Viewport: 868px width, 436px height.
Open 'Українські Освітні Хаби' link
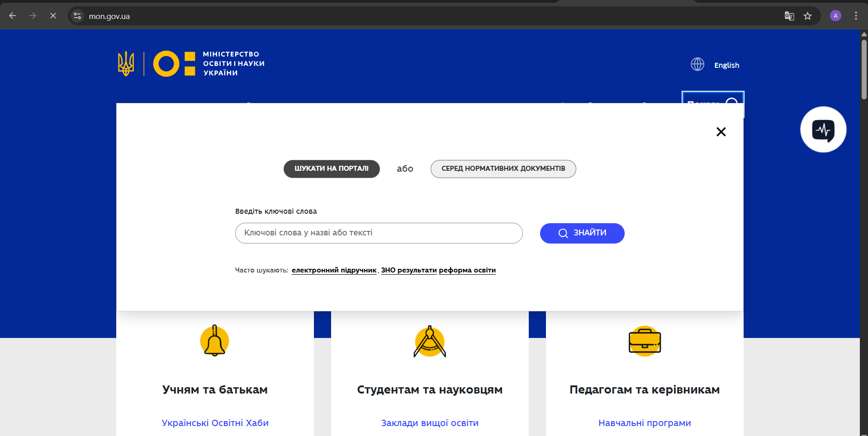215,423
